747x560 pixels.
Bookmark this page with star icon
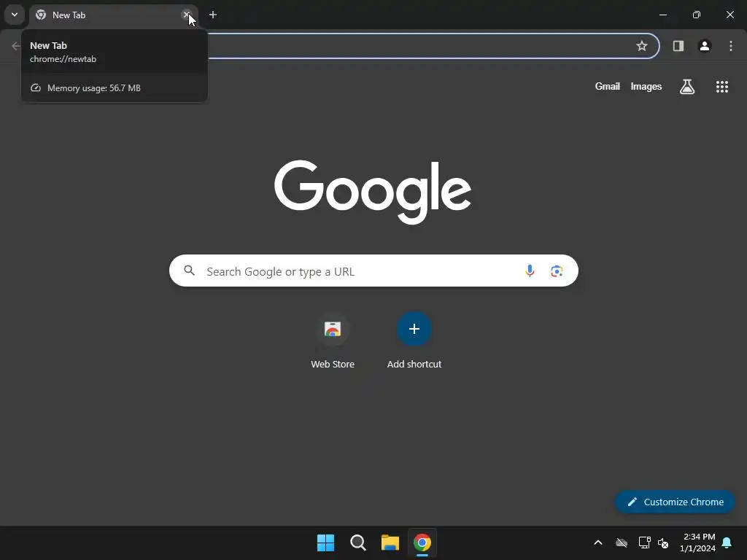tap(642, 46)
